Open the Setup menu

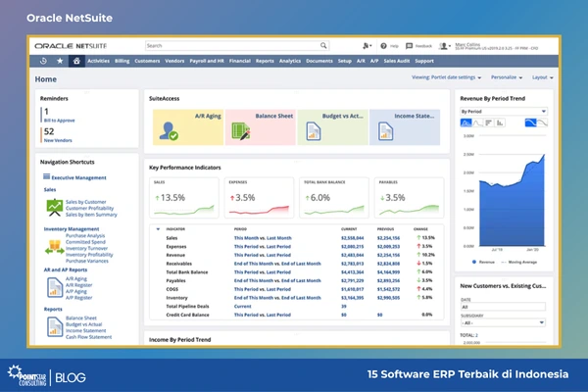tap(345, 61)
